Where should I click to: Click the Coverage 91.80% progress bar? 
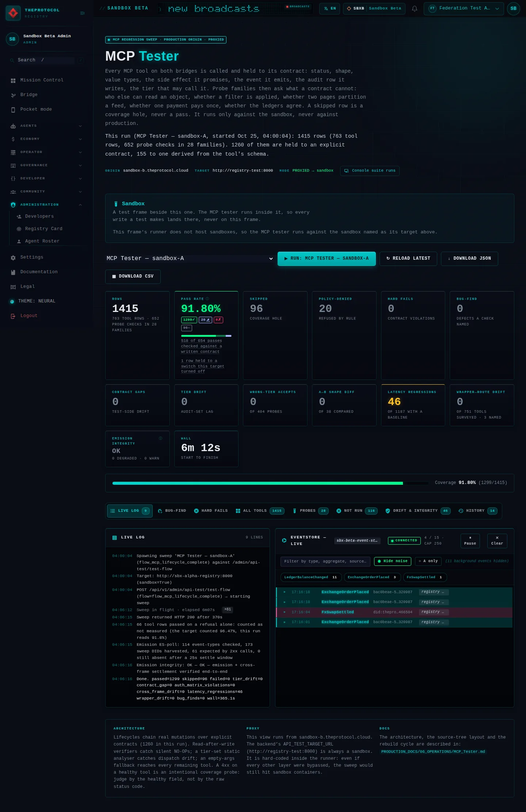tap(270, 483)
